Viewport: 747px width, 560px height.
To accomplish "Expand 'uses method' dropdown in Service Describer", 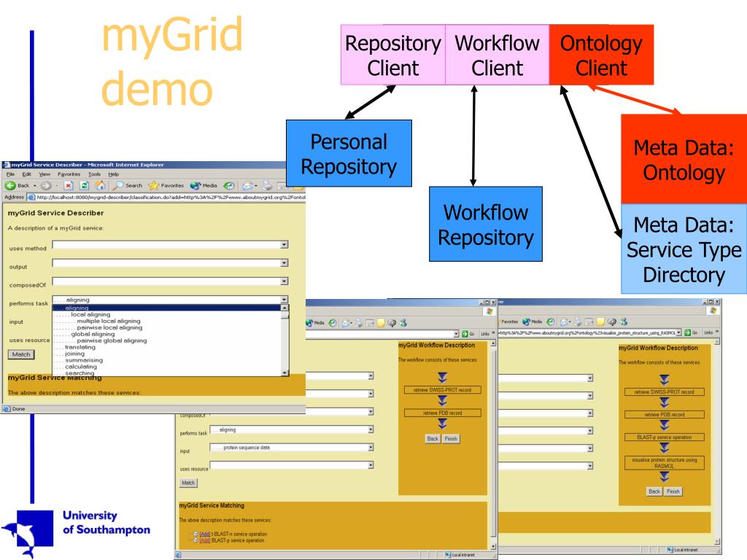I will [x=284, y=245].
